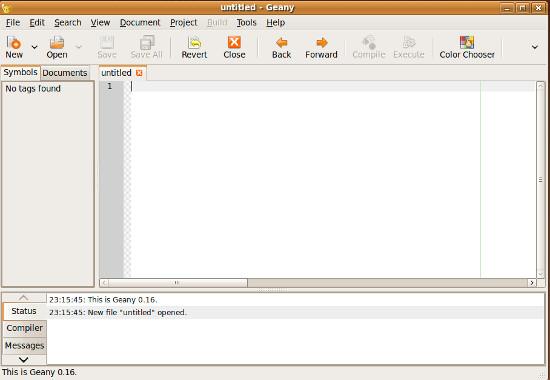Open the Tools menu
Image resolution: width=550 pixels, height=380 pixels.
pyautogui.click(x=246, y=23)
